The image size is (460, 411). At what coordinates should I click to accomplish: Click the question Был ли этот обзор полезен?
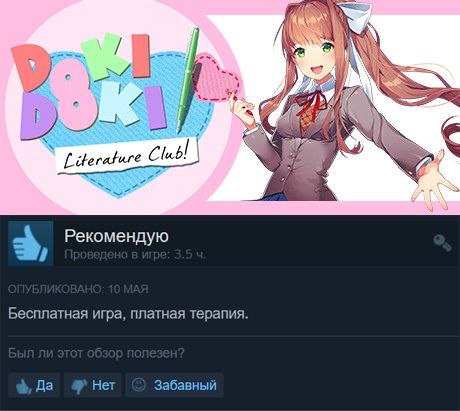click(x=96, y=353)
